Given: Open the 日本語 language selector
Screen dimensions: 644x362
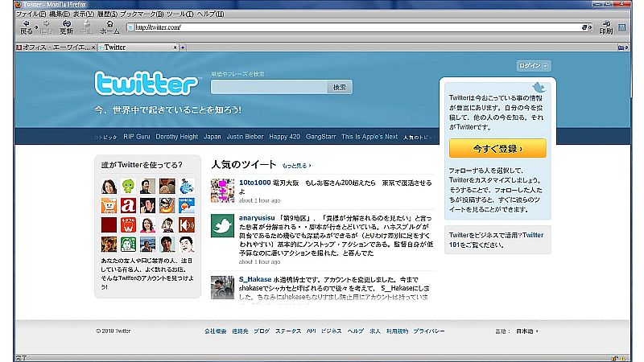Looking at the screenshot, I should pos(526,331).
